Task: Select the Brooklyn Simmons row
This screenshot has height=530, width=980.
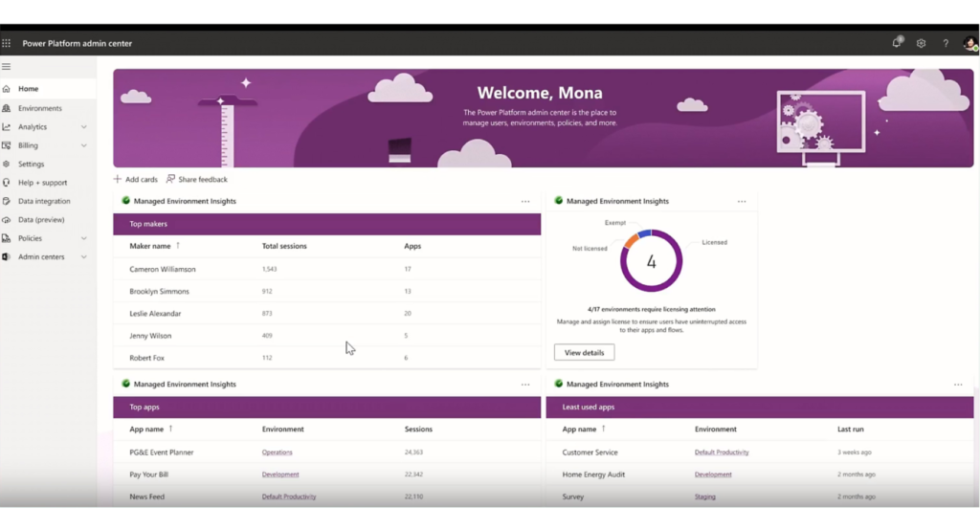Action: 327,291
